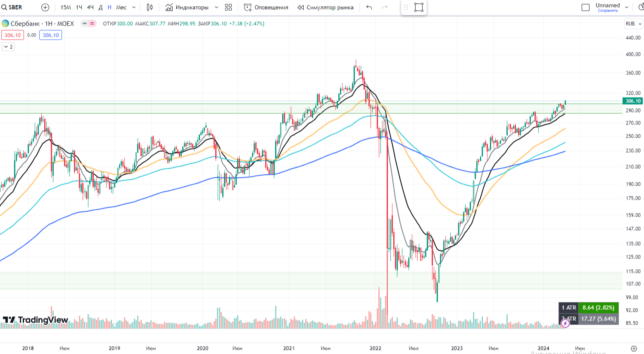644x354 pixels.
Task: Click the red 306.10 sell price button
Action: coord(12,35)
